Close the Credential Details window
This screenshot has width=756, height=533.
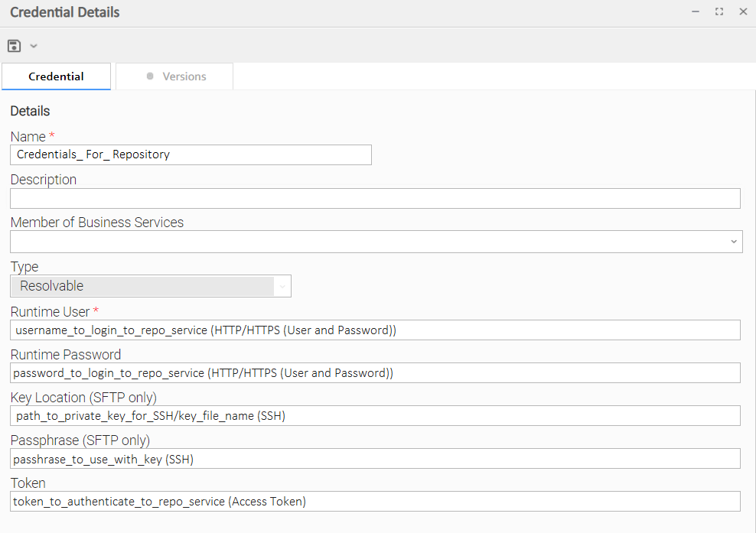click(x=743, y=11)
